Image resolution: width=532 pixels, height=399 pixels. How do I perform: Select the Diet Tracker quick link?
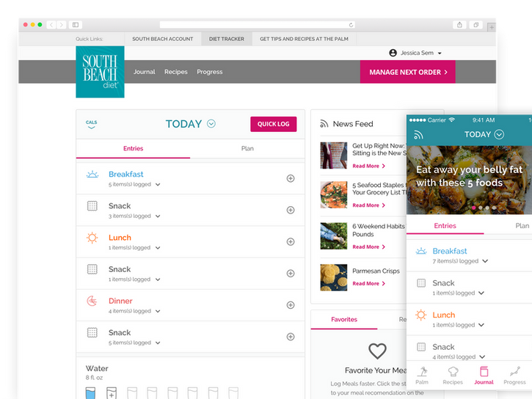click(x=227, y=39)
